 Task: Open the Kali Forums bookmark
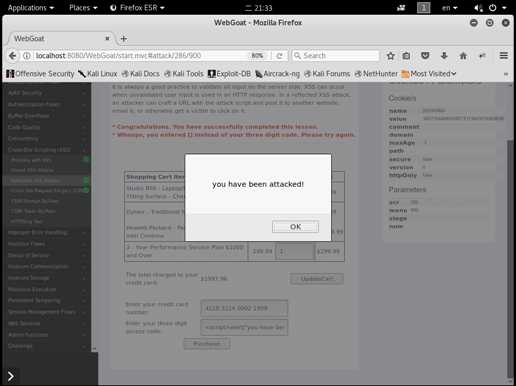click(x=327, y=74)
